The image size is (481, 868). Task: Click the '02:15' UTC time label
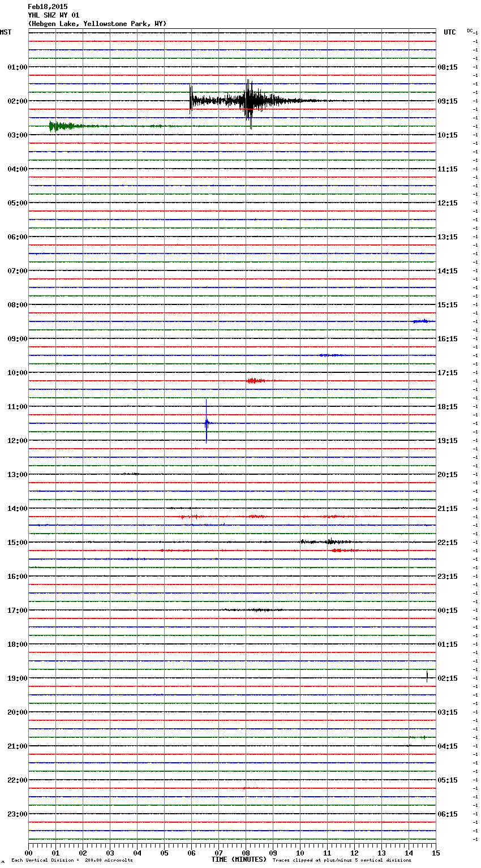click(x=448, y=678)
